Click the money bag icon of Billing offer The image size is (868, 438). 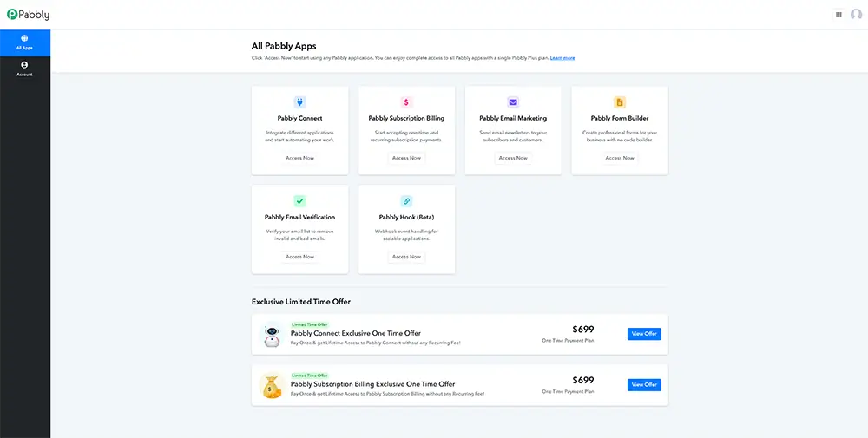(x=272, y=385)
